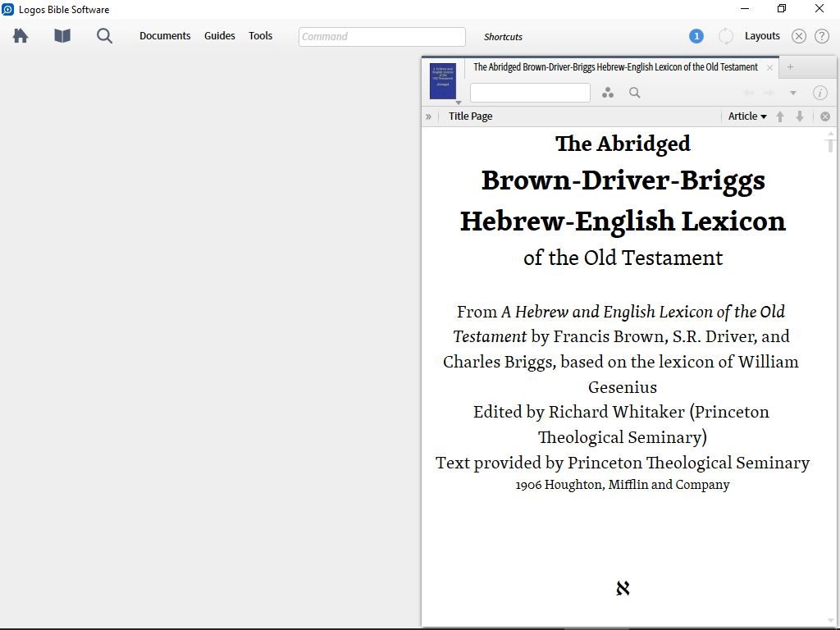Click the heading 'The Abridged'
This screenshot has height=630, width=840.
[623, 144]
